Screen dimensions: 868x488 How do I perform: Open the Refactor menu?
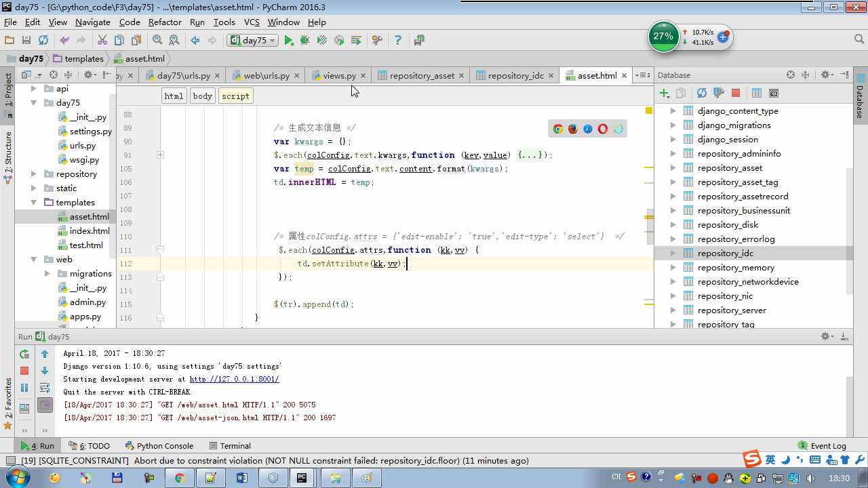tap(165, 22)
